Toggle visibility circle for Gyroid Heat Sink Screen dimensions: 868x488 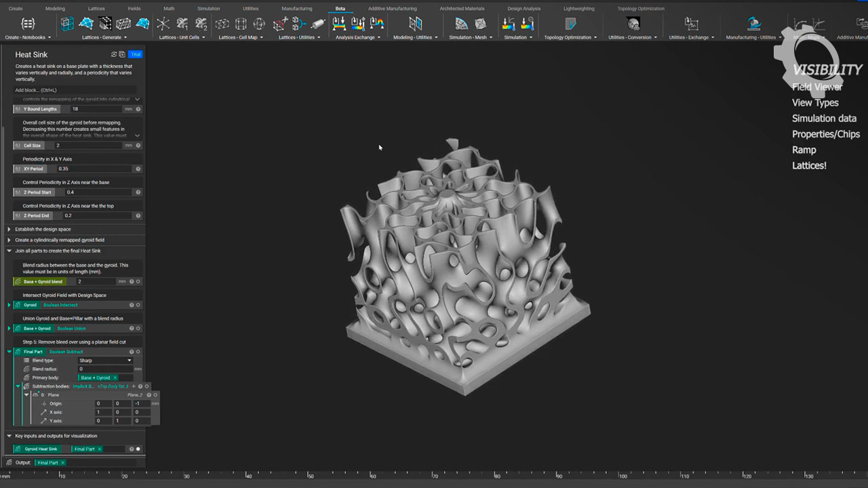click(x=138, y=449)
